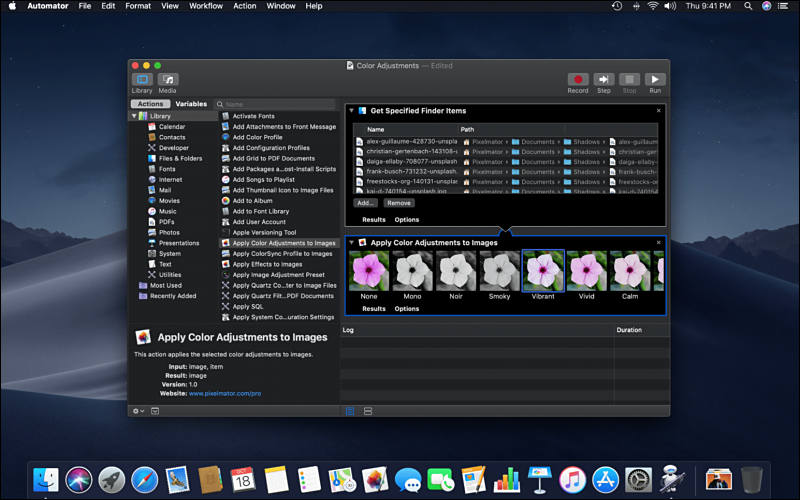The height and width of the screenshot is (500, 800).
Task: Select Movies in the library list
Action: pyautogui.click(x=169, y=201)
